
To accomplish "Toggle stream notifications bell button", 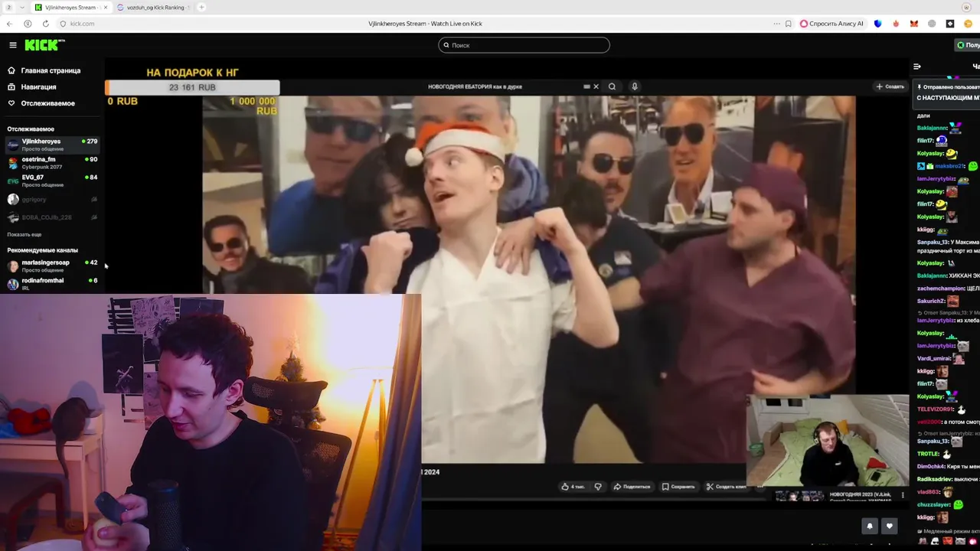I will (870, 526).
